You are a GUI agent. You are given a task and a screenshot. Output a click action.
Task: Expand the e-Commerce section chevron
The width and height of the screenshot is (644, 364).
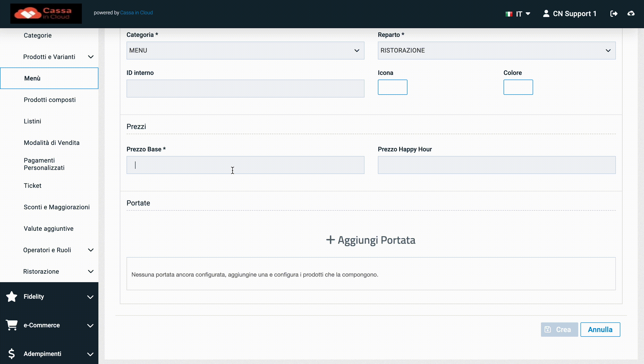tap(90, 326)
